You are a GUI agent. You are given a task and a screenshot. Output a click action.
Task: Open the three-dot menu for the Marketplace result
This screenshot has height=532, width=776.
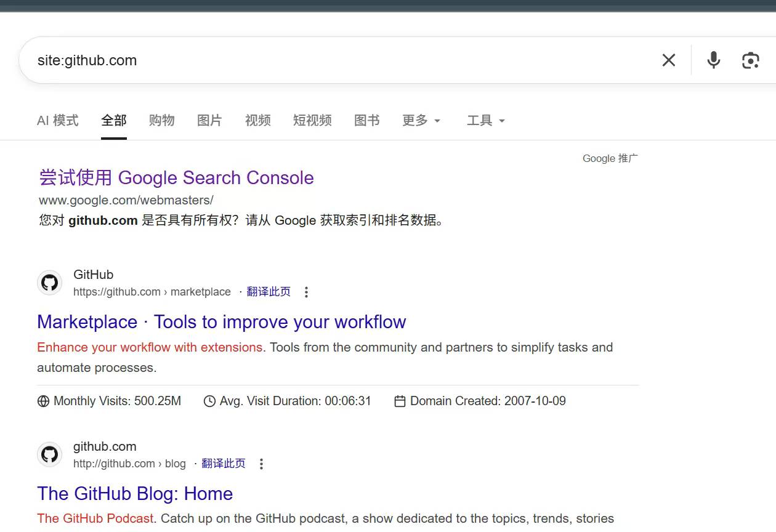306,292
